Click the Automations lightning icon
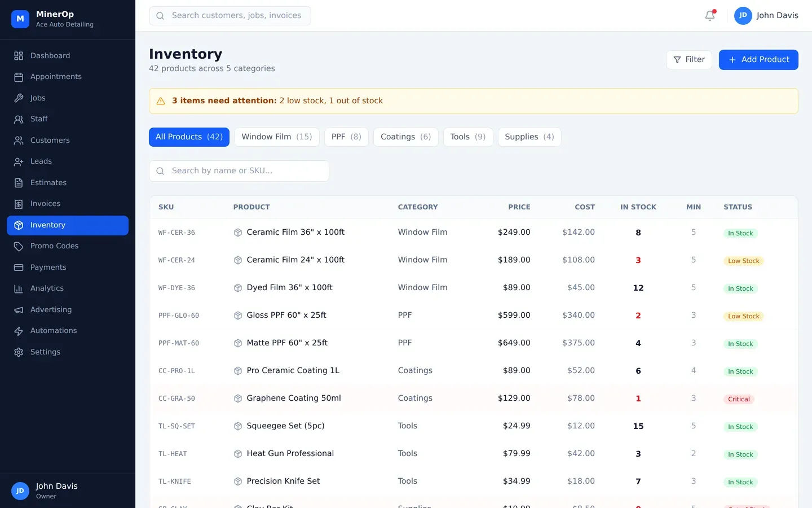The height and width of the screenshot is (508, 812). click(19, 331)
